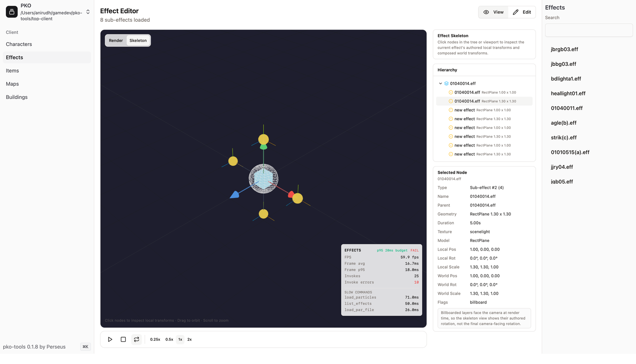Open the project path switcher chevron
The height and width of the screenshot is (364, 636).
[88, 12]
